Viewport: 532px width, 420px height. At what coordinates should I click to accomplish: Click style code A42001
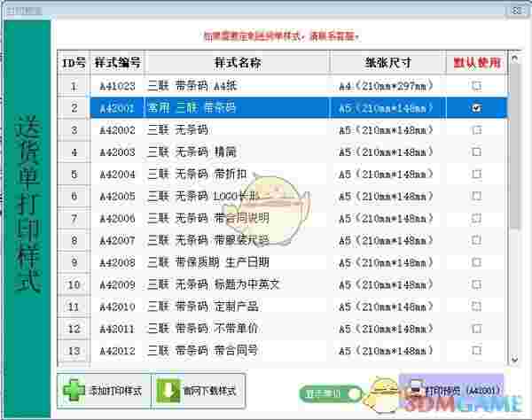tap(117, 108)
